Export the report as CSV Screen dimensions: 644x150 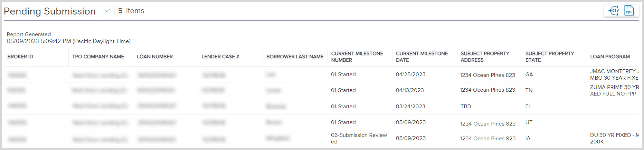(614, 11)
